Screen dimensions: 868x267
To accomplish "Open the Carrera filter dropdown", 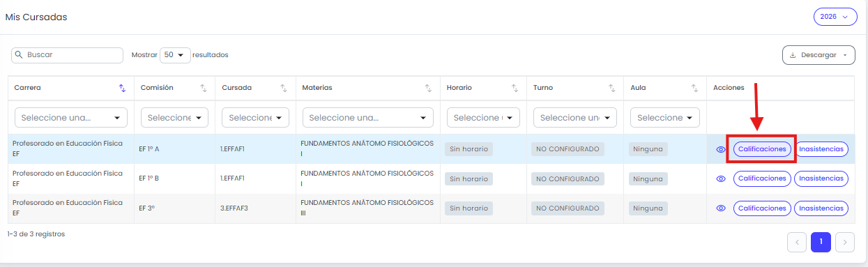I will pyautogui.click(x=71, y=118).
